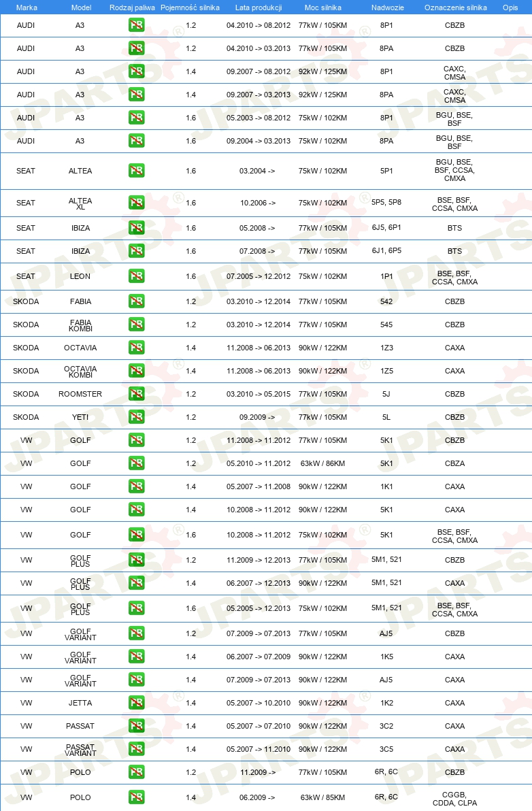The width and height of the screenshot is (532, 811).
Task: Click the fuel icon for VW GOLF 1K1
Action: (137, 486)
